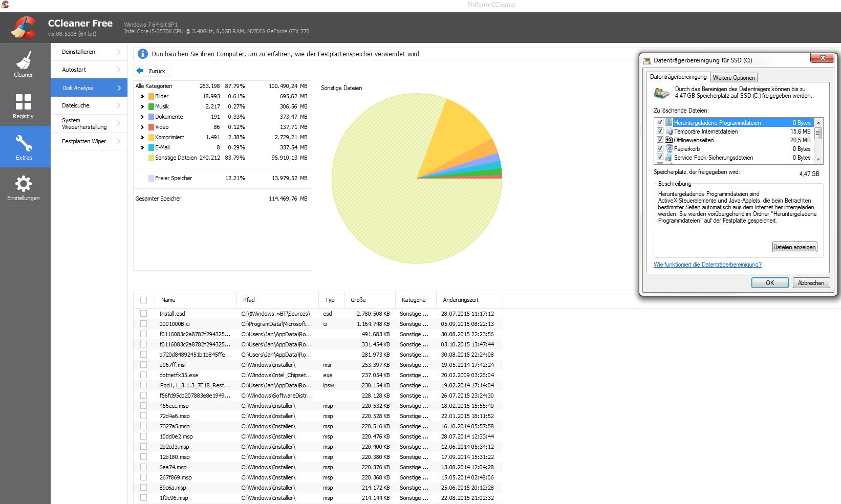Select the Datenträgerbereinigung tab in the dialog

[x=678, y=77]
